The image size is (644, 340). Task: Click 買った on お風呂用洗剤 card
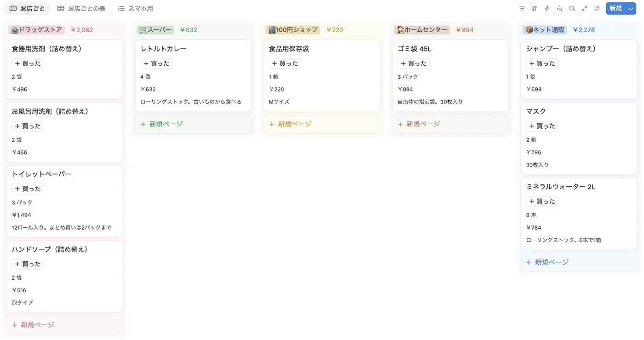coord(28,126)
